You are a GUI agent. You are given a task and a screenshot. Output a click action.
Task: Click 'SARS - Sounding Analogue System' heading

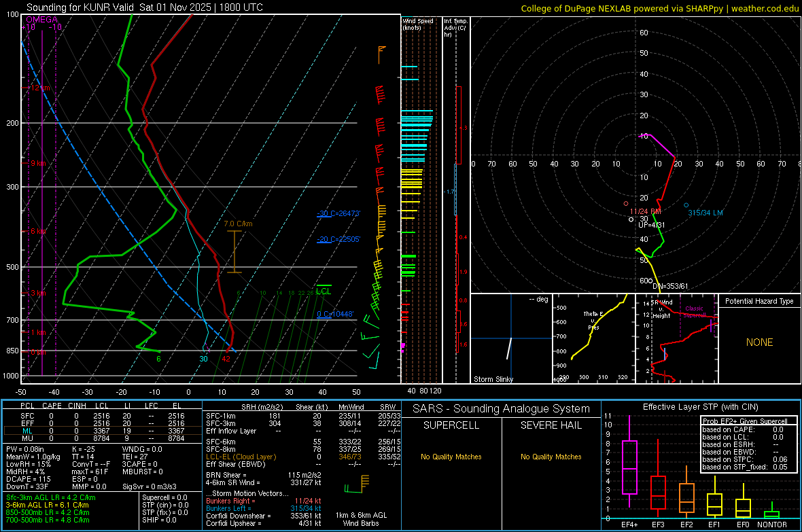pyautogui.click(x=502, y=409)
